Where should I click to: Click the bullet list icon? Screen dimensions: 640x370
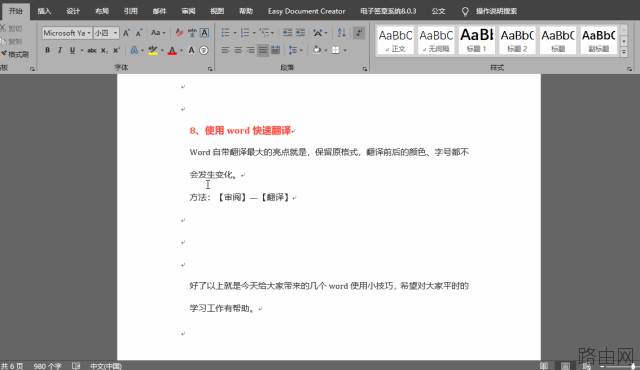coord(225,33)
